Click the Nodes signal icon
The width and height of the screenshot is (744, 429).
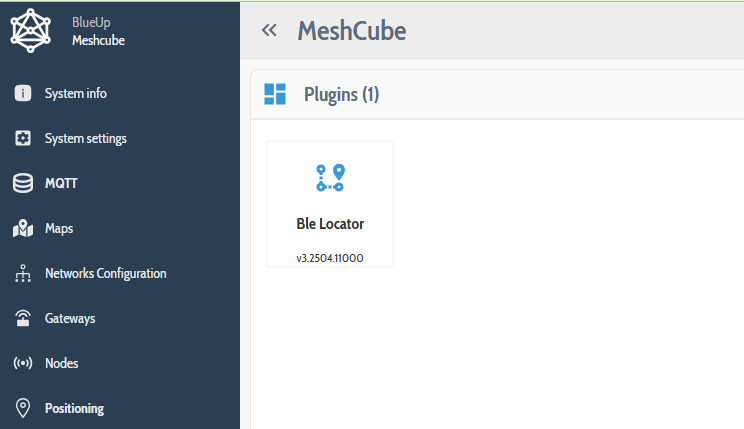[23, 364]
